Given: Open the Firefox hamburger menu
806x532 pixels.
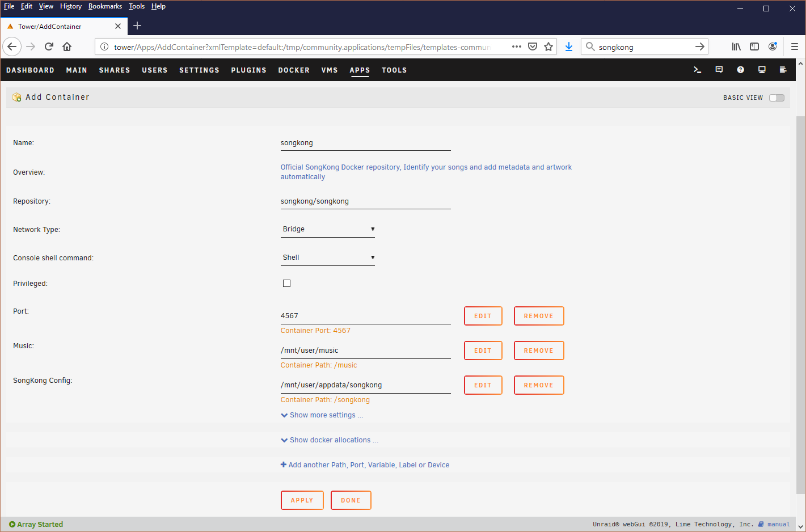Looking at the screenshot, I should tap(795, 47).
